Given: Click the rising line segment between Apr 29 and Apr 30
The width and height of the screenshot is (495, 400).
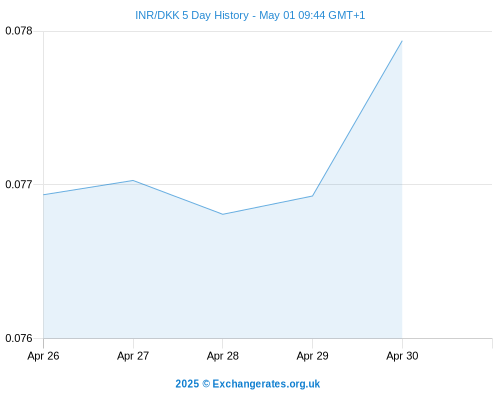Looking at the screenshot, I should coord(357,118).
